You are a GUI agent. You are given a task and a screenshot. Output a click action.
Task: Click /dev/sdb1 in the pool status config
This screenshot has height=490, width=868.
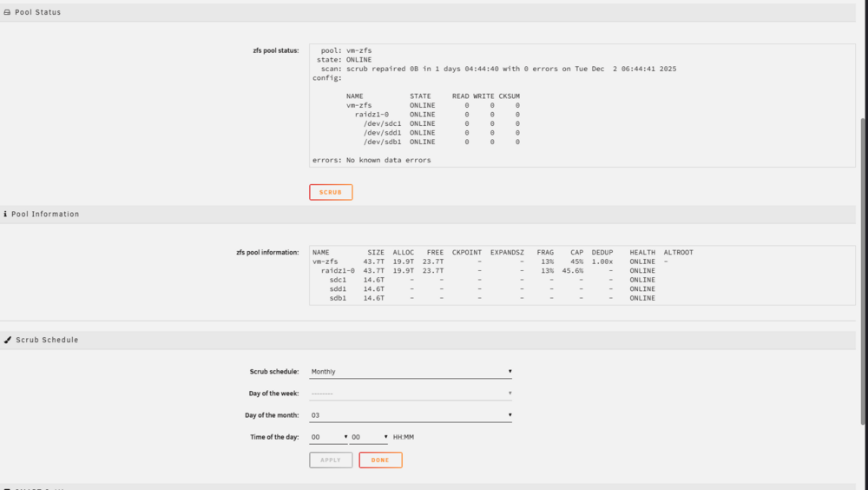click(382, 142)
